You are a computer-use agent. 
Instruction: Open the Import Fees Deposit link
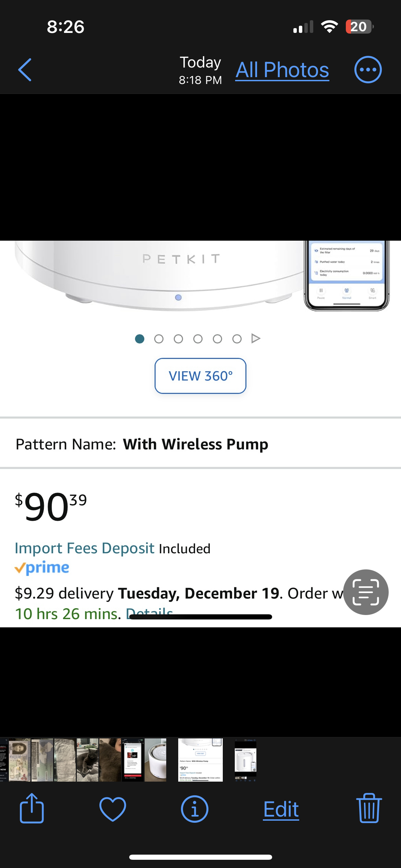pos(84,548)
